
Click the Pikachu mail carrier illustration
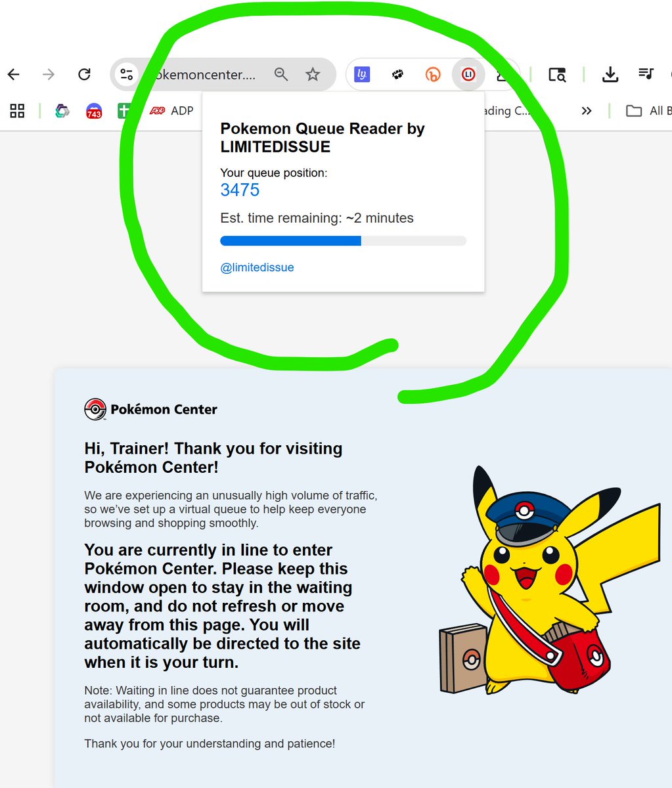(549, 580)
